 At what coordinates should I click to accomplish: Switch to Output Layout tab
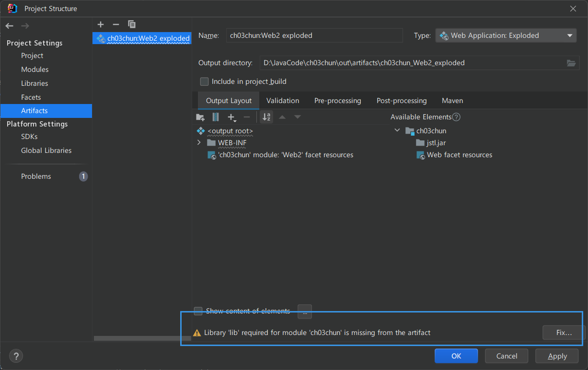click(229, 101)
